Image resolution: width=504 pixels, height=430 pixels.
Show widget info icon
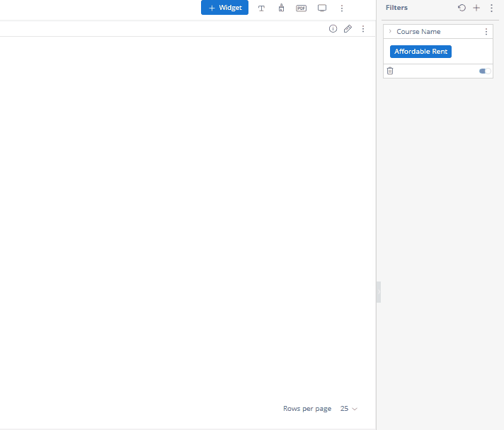[333, 29]
